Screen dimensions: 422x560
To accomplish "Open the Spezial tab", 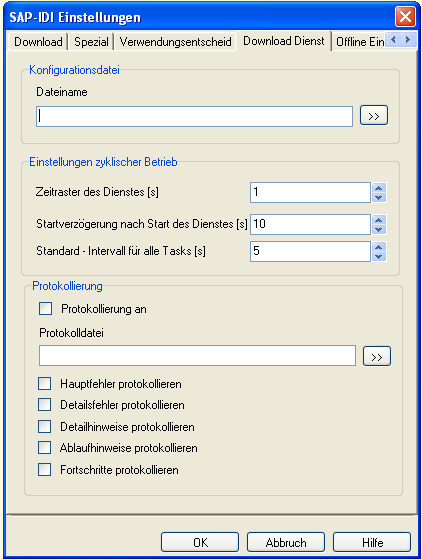I will click(91, 42).
